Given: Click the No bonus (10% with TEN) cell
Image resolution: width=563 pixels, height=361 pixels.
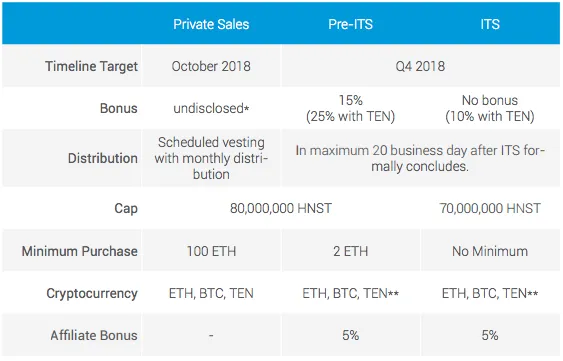Looking at the screenshot, I should (x=490, y=108).
